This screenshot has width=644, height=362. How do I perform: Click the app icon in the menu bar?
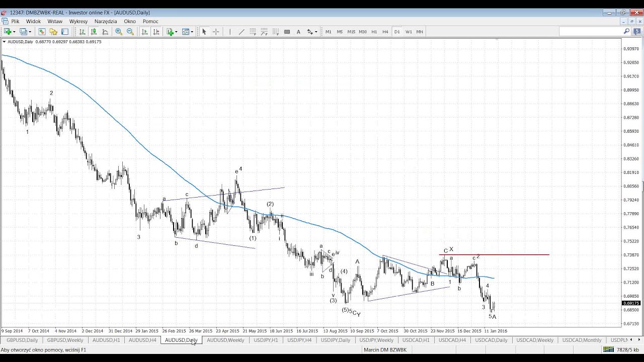5,22
